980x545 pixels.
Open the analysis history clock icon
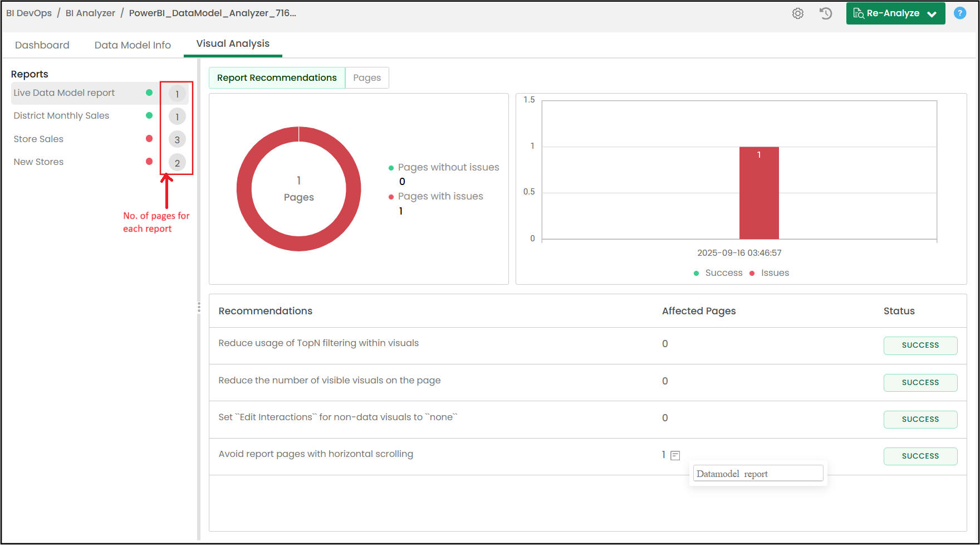tap(826, 13)
